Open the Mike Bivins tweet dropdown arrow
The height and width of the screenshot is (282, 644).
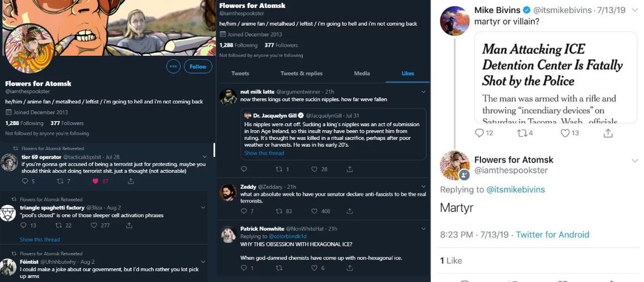point(634,10)
